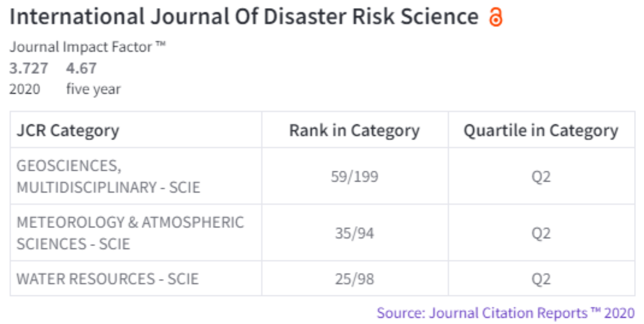The image size is (644, 324).
Task: Click Q2 in the Water Resources row
Action: tap(541, 279)
